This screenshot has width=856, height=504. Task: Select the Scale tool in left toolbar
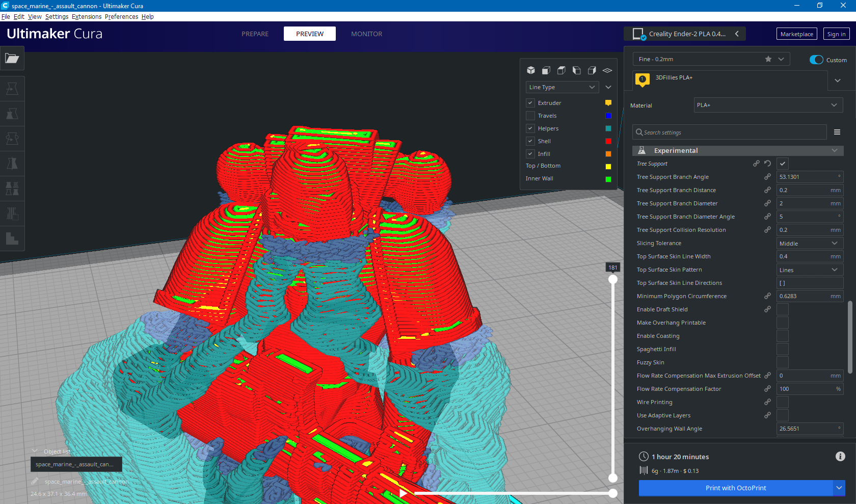pos(12,114)
